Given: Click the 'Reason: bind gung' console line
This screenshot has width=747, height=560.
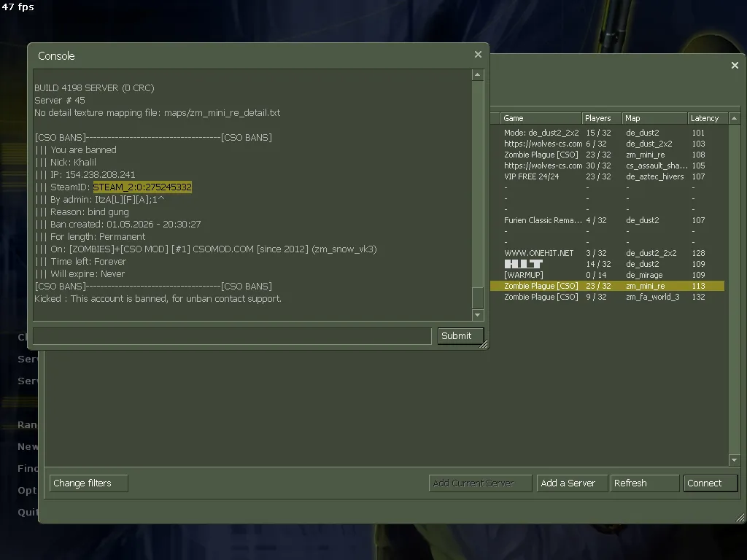Looking at the screenshot, I should tap(82, 212).
